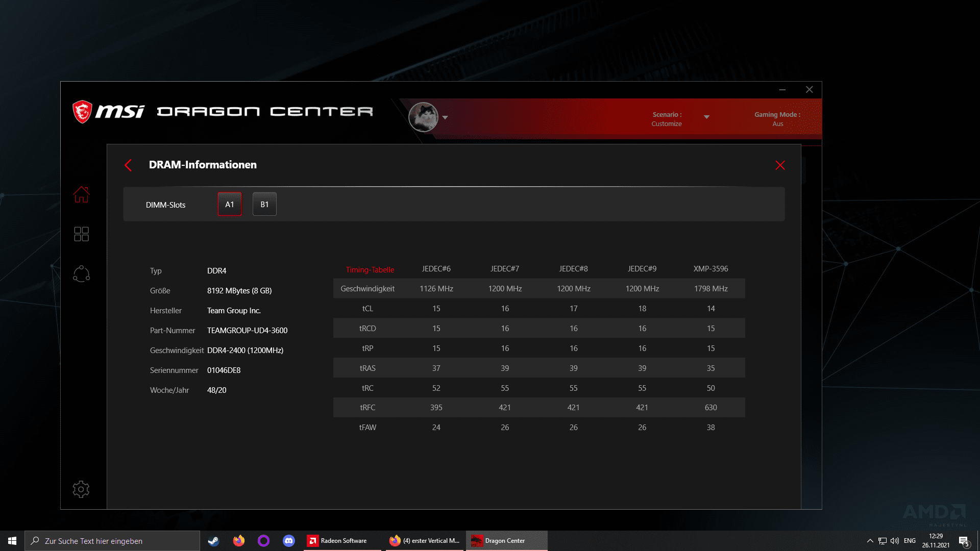Click the DDR4-2400 (1200MHz) speed value
Screen dimensions: 980x551
pos(245,350)
